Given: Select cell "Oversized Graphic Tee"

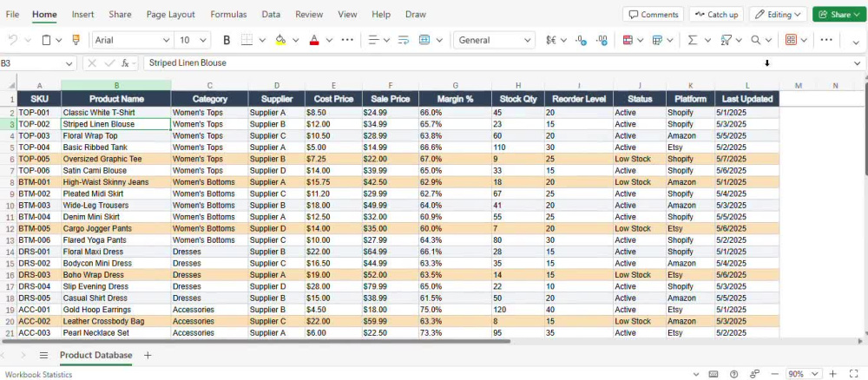Looking at the screenshot, I should click(x=115, y=159).
